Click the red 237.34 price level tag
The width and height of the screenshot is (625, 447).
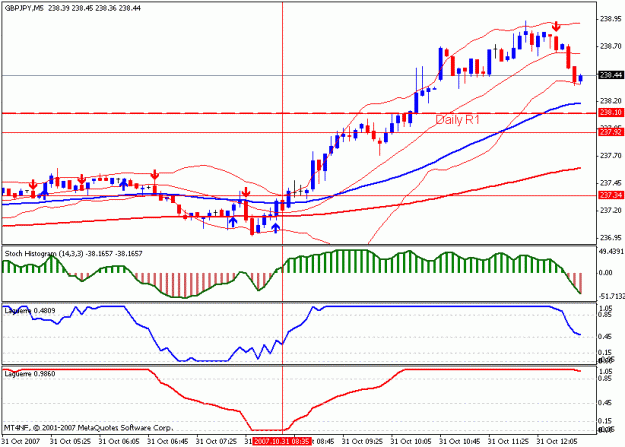(x=611, y=195)
